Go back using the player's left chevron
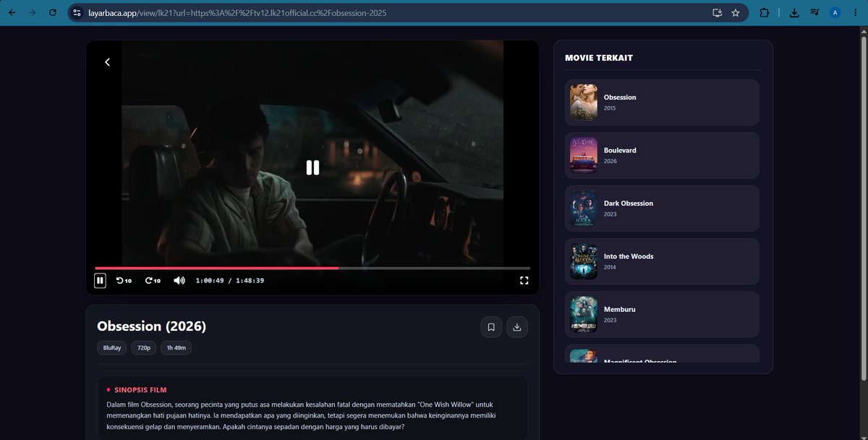 pos(107,62)
